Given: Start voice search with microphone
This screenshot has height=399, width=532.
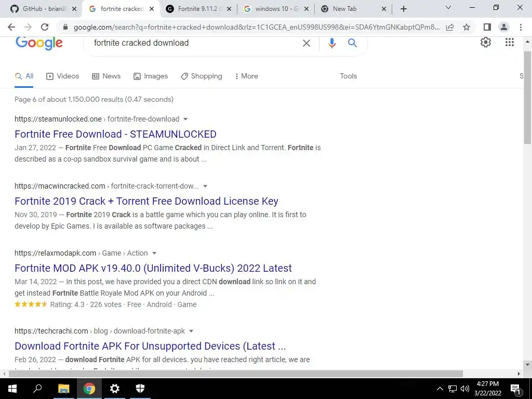Looking at the screenshot, I should [x=332, y=43].
